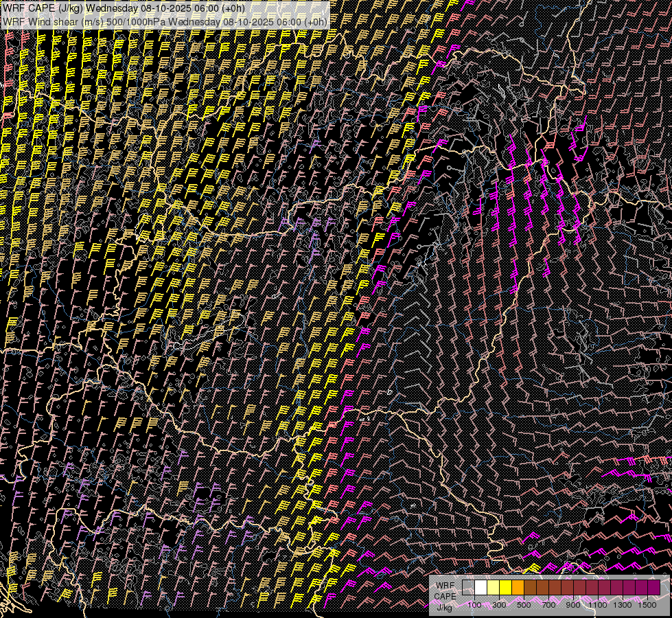The height and width of the screenshot is (618, 672).
Task: Click the J/kg unit label in legend
Action: tap(444, 607)
